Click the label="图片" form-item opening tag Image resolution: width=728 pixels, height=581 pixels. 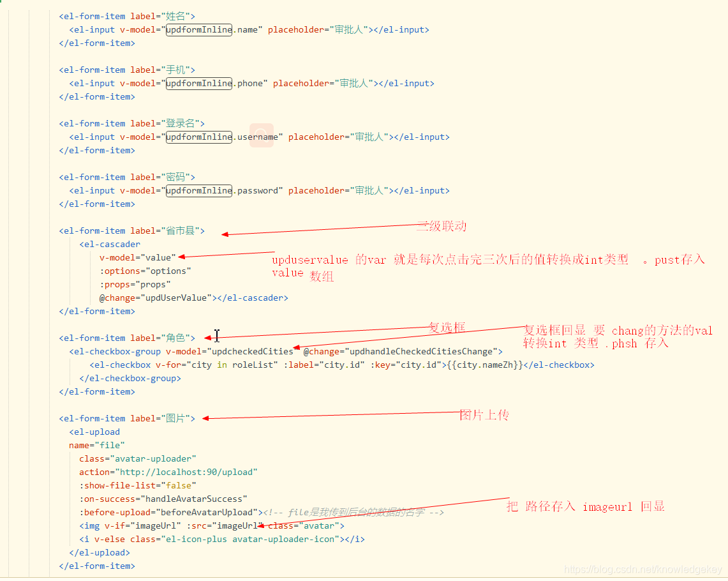pos(127,418)
